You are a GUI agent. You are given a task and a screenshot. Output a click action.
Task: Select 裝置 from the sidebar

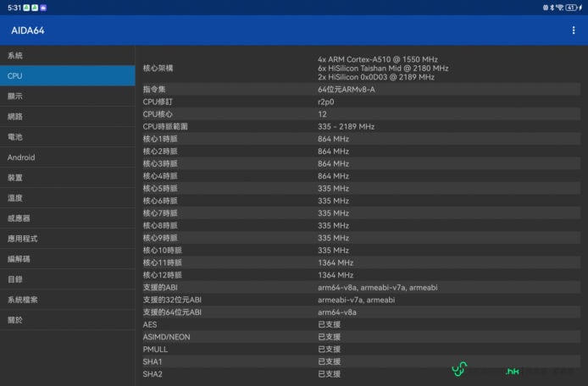(x=67, y=177)
